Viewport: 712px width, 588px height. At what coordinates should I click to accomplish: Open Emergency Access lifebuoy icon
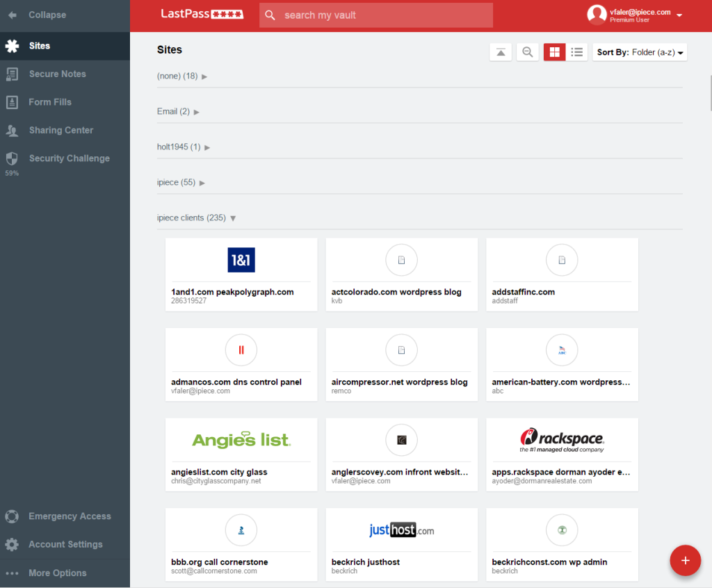click(x=12, y=516)
